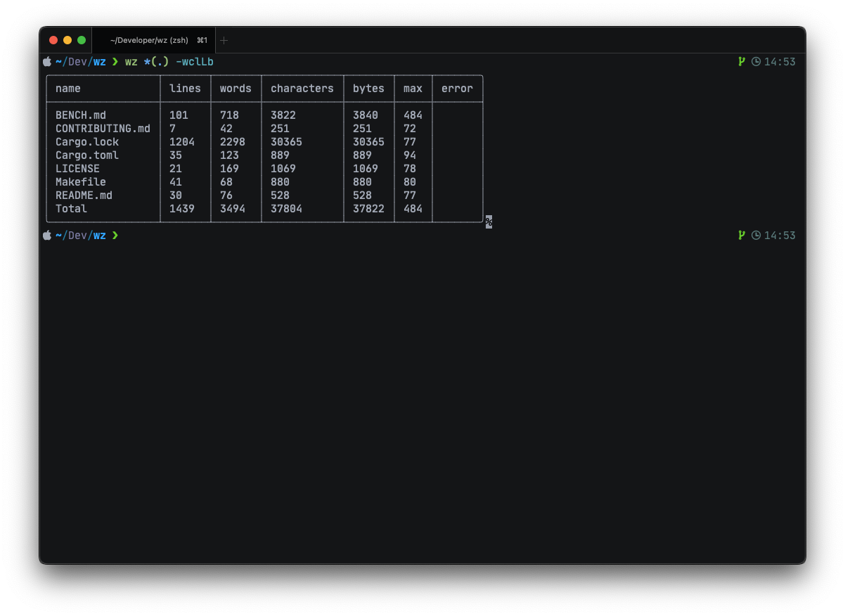Click the words value 2298

233,142
